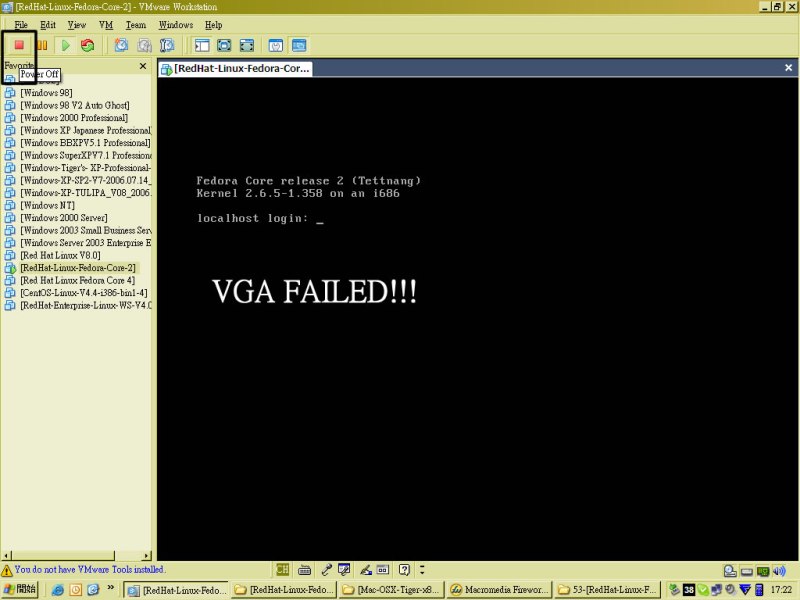Viewport: 800px width, 600px height.
Task: Click the small options arrows on language bar
Action: (x=422, y=569)
